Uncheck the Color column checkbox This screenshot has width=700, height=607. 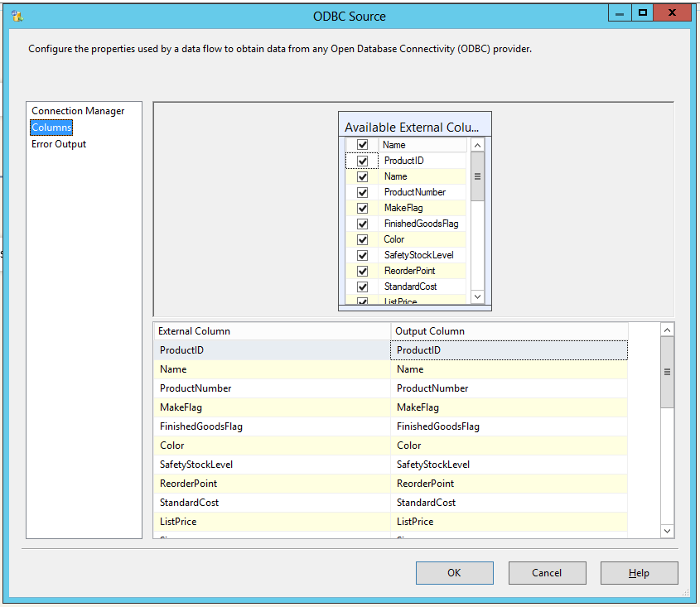tap(362, 238)
